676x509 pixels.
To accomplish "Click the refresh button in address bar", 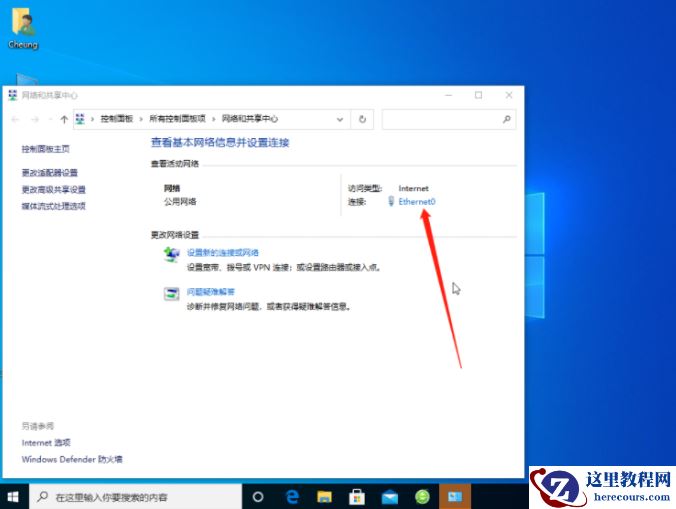I will 362,119.
